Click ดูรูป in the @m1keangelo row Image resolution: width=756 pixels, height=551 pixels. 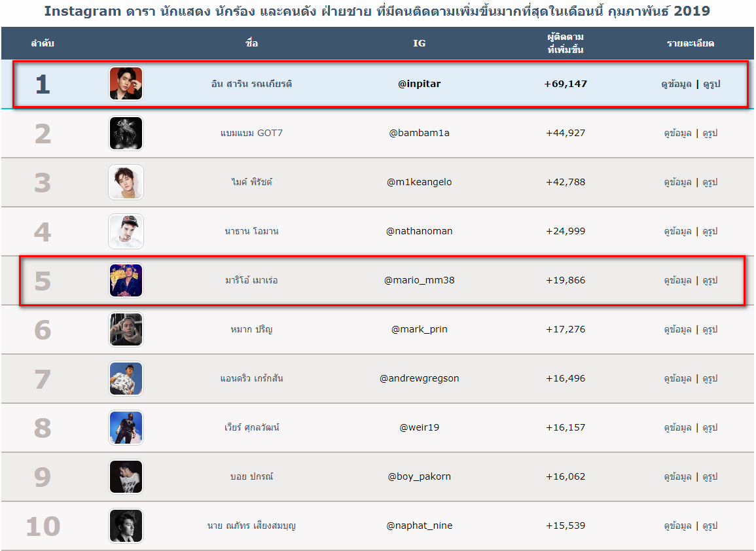tap(710, 182)
